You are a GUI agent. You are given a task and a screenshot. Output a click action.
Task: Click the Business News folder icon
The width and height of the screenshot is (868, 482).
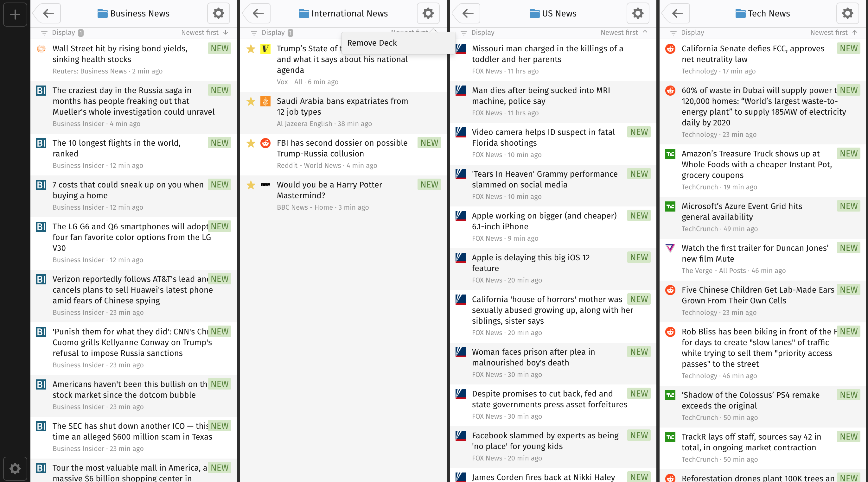coord(102,14)
